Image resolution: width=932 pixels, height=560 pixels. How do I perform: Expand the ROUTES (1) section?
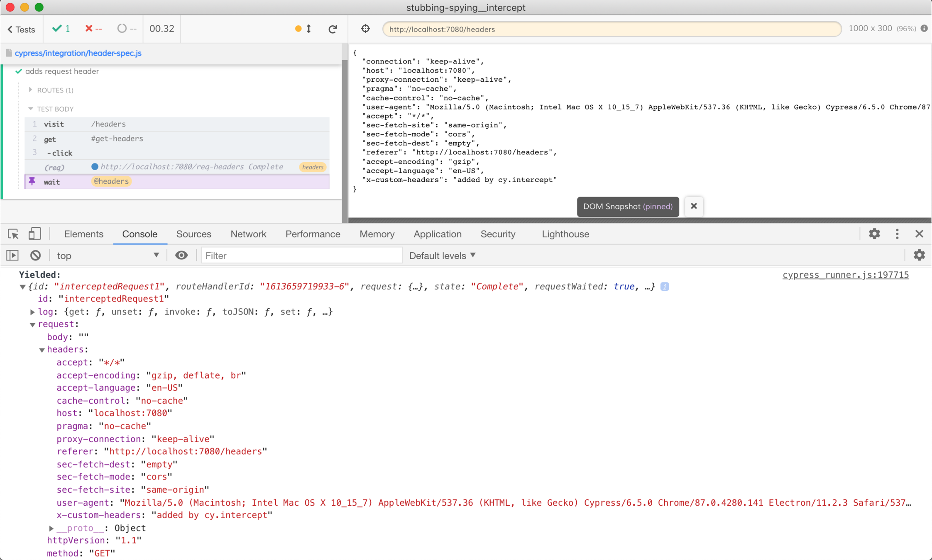(x=55, y=90)
